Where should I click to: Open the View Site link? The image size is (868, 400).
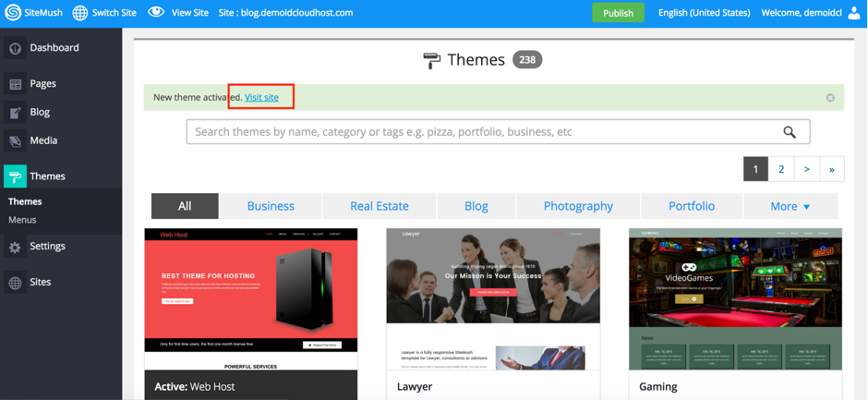click(190, 12)
